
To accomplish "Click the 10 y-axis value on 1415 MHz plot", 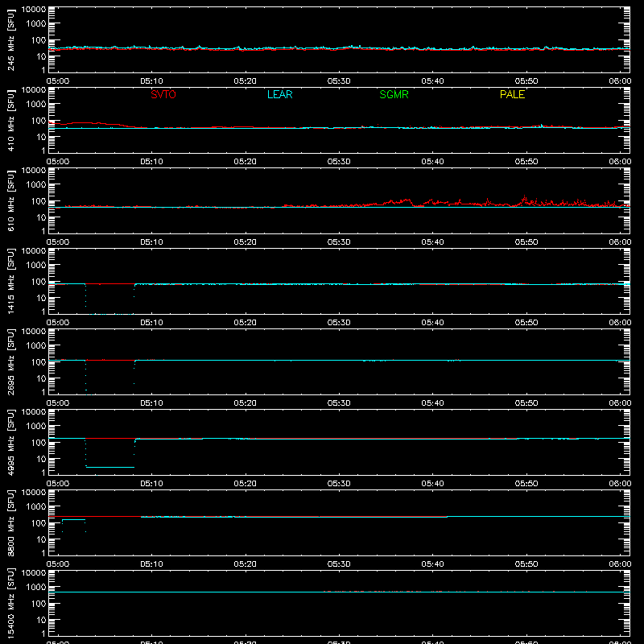I will coord(41,298).
